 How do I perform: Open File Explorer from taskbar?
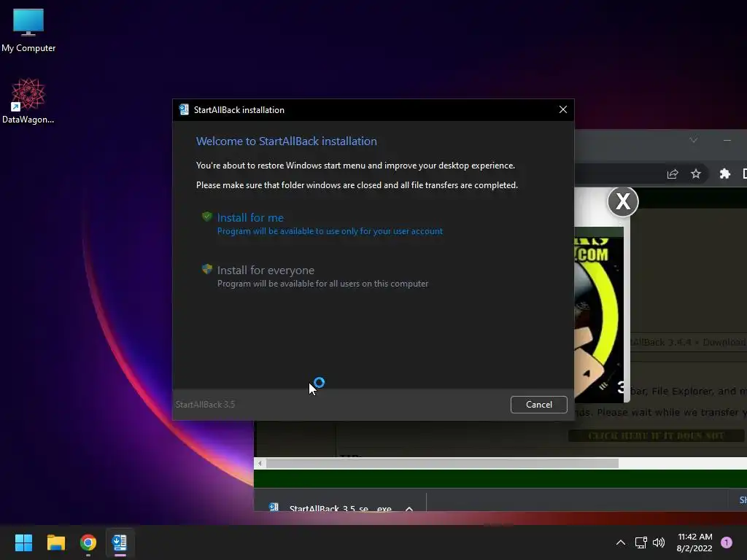pyautogui.click(x=55, y=542)
